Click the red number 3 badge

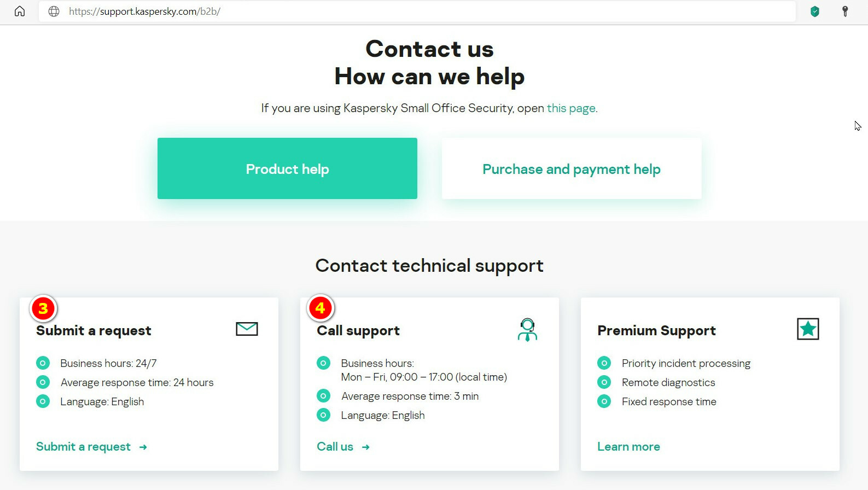[43, 308]
